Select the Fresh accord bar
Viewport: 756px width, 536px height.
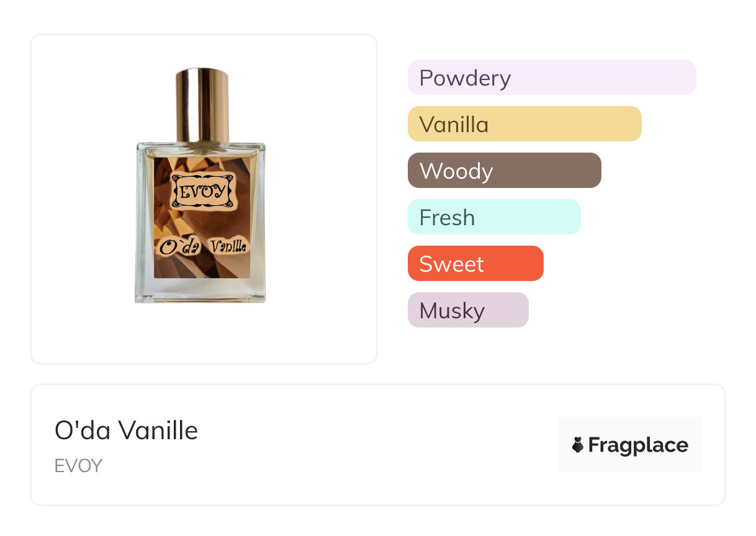coord(493,217)
